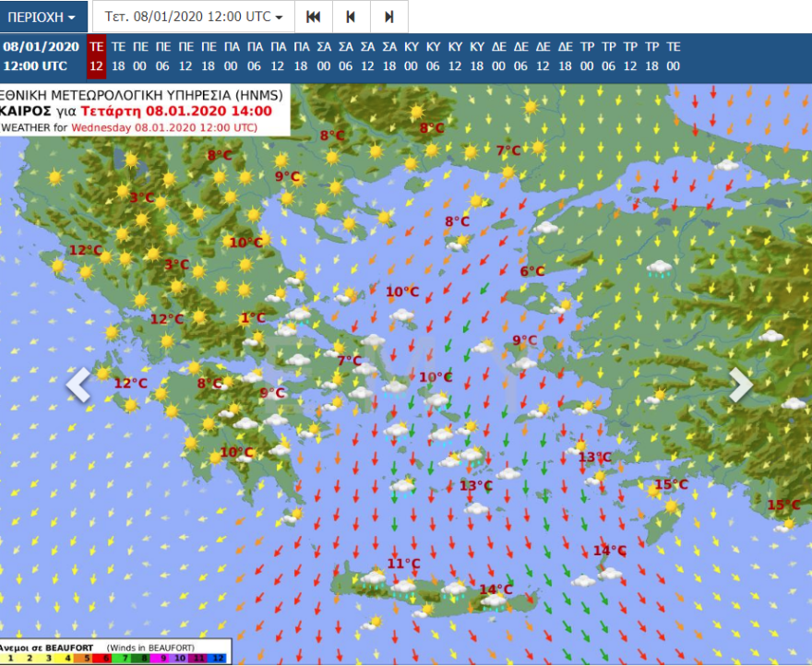Advance to next forecast step
This screenshot has height=666, width=812.
pos(388,17)
